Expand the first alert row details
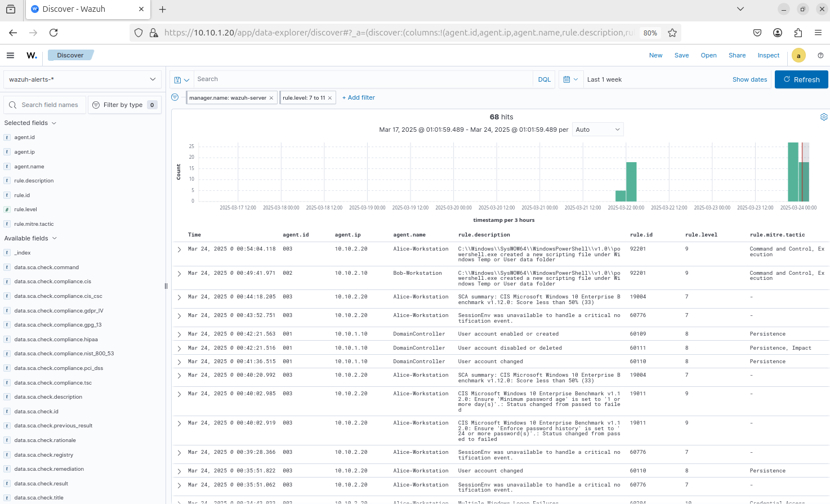The width and height of the screenshot is (830, 504). (179, 249)
